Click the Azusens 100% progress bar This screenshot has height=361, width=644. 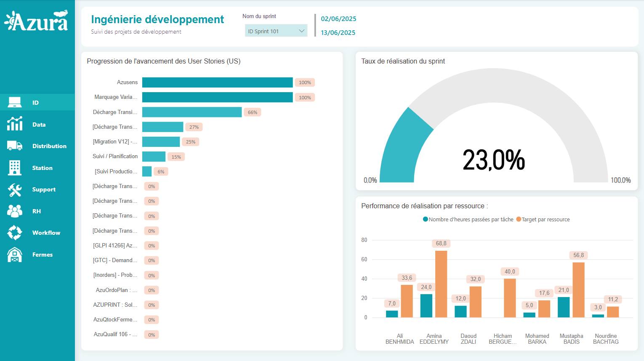(x=217, y=82)
